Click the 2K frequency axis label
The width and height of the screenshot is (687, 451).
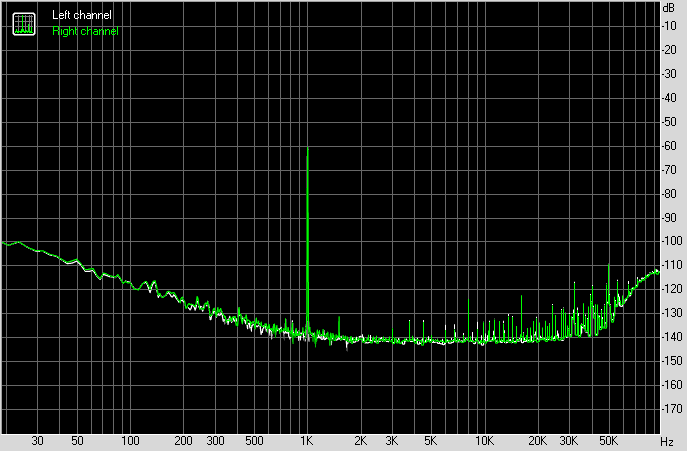360,441
